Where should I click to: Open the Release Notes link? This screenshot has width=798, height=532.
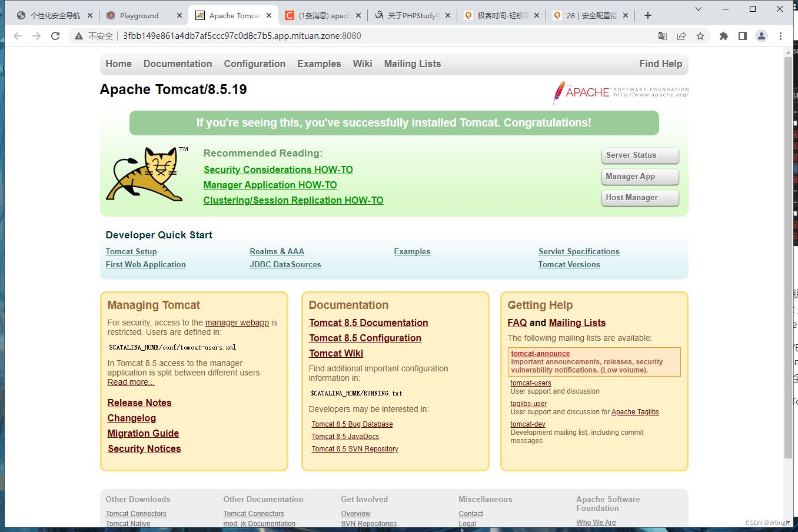(x=139, y=403)
